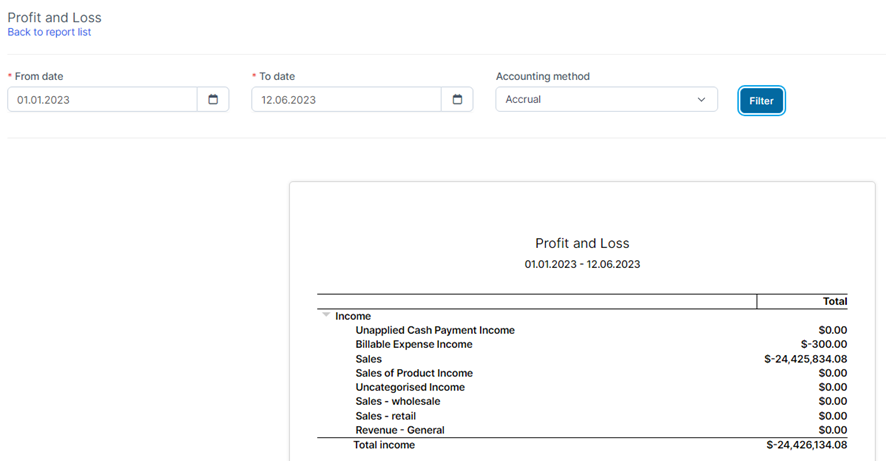Click the To date label
886x461 pixels.
tap(277, 76)
